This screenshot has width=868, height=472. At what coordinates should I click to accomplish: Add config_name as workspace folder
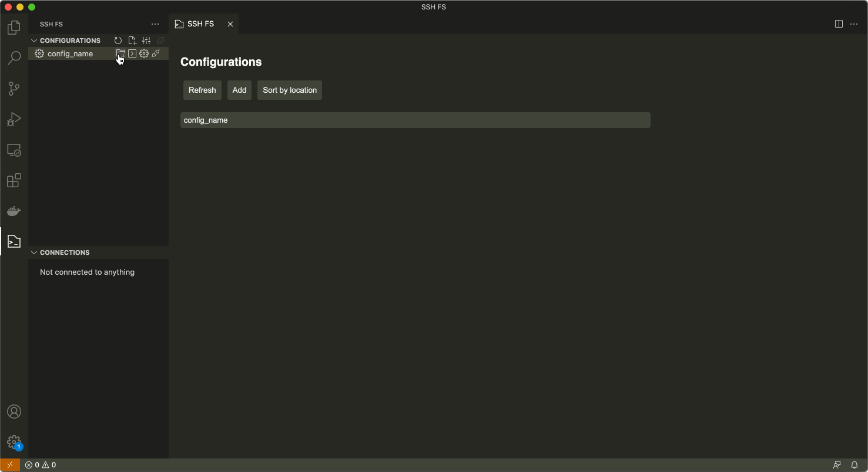[120, 53]
